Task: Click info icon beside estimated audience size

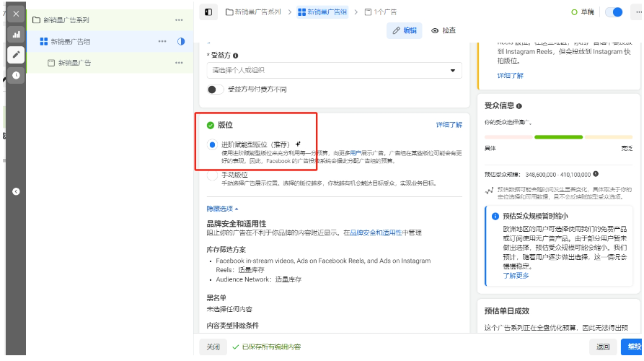Action: tap(596, 174)
